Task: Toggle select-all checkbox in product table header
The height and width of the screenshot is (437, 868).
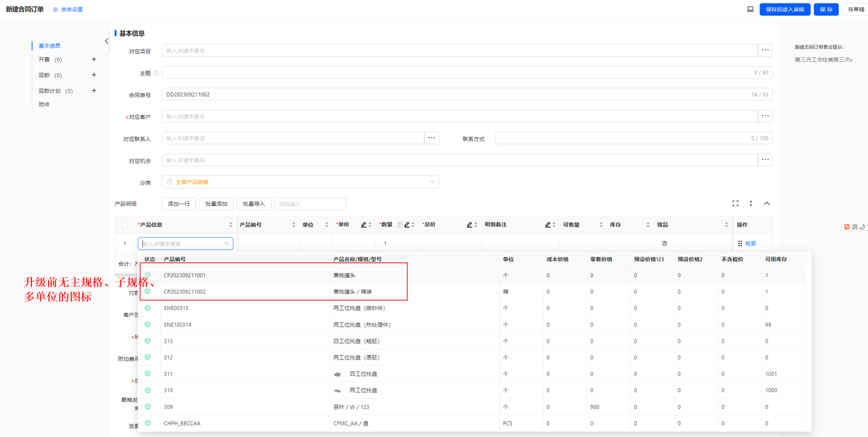Action: (x=125, y=225)
